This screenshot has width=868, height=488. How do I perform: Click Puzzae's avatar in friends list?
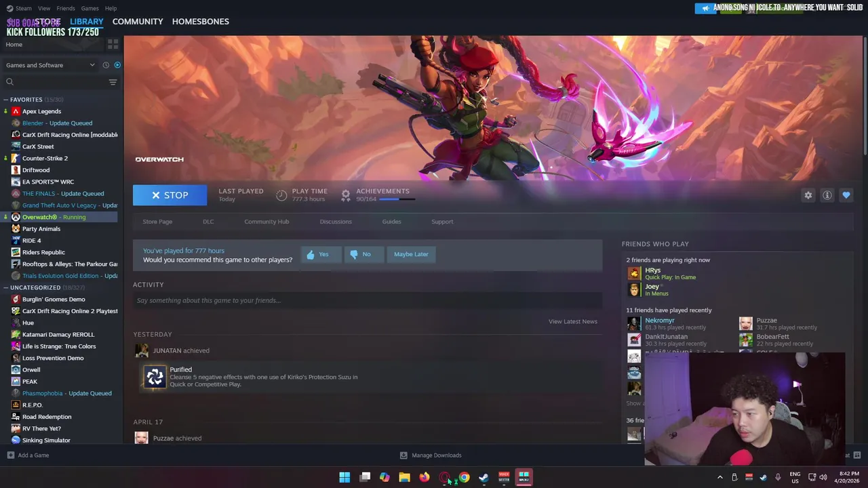(746, 323)
